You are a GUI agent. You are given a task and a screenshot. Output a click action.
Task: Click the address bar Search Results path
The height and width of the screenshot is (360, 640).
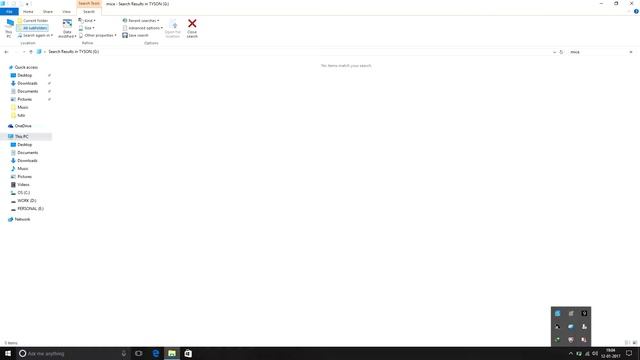click(73, 52)
